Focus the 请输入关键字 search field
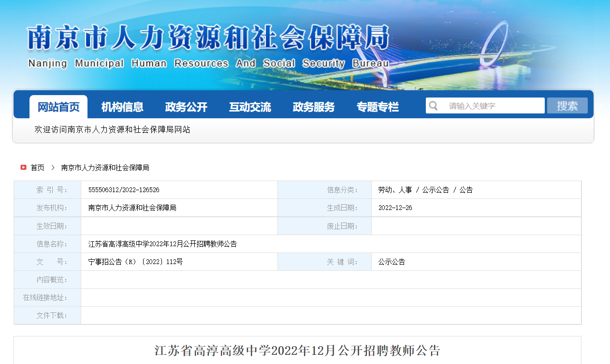The image size is (610, 364). click(x=493, y=106)
